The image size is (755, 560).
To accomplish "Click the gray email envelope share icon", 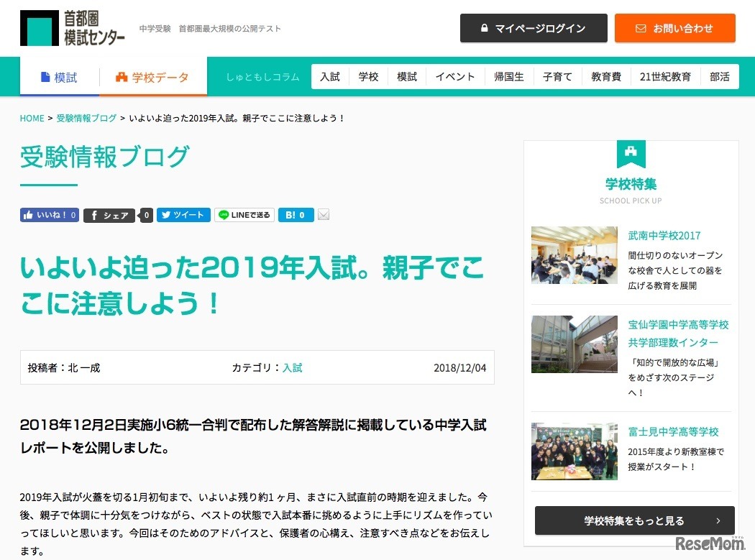I will point(324,215).
